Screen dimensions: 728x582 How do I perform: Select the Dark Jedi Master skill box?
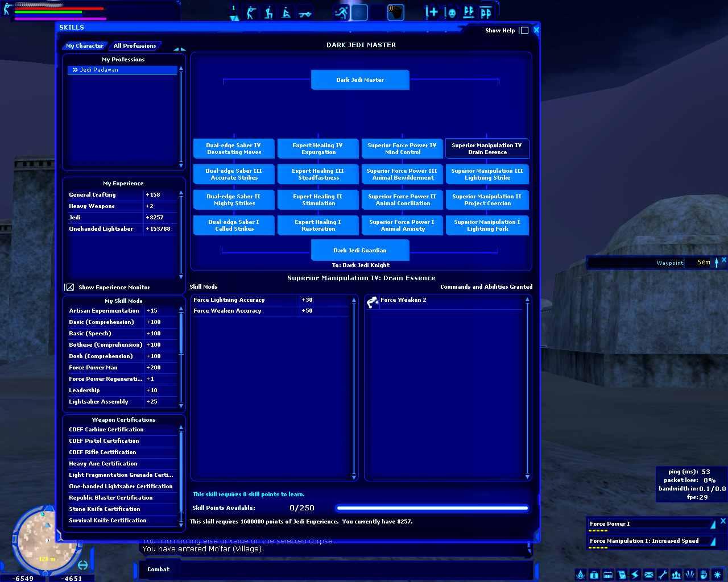(360, 80)
